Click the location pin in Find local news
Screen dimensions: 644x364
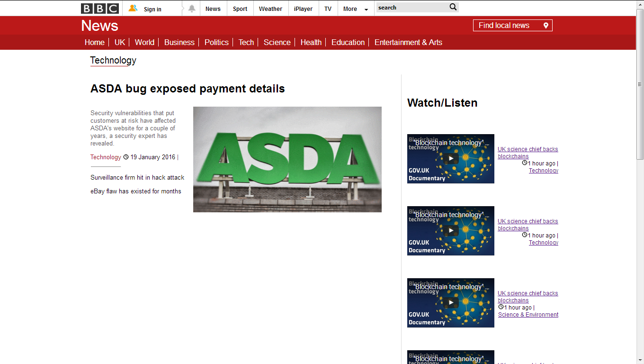(546, 26)
